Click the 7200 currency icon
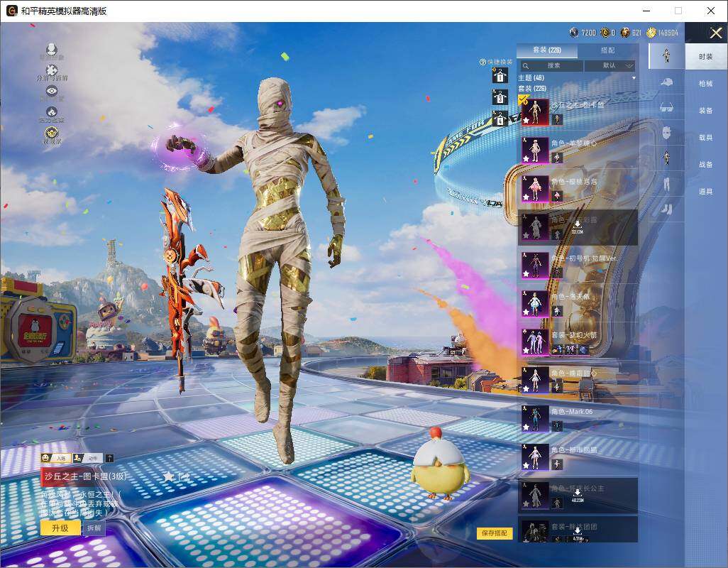 tap(574, 33)
